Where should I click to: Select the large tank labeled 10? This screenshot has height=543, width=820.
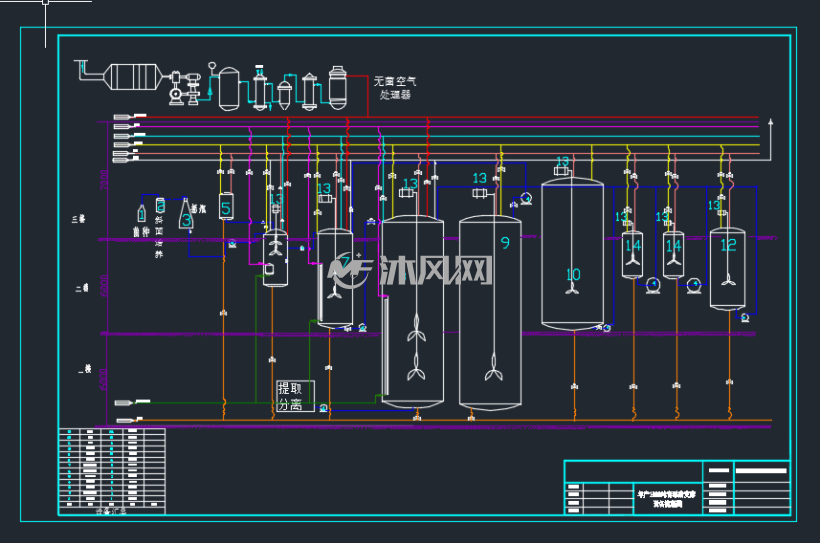click(x=573, y=254)
